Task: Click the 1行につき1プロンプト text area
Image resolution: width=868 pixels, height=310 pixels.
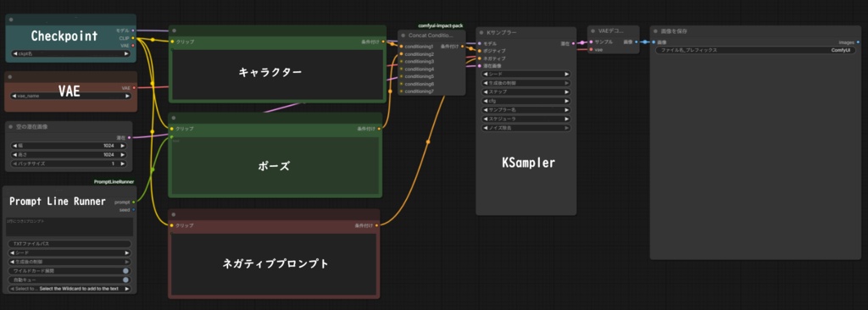Action: coord(70,226)
